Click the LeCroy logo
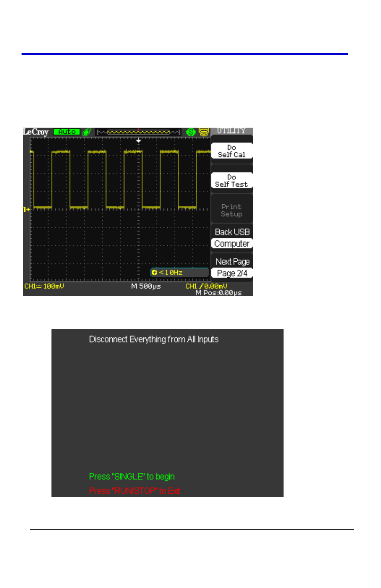381x588 pixels. click(36, 132)
